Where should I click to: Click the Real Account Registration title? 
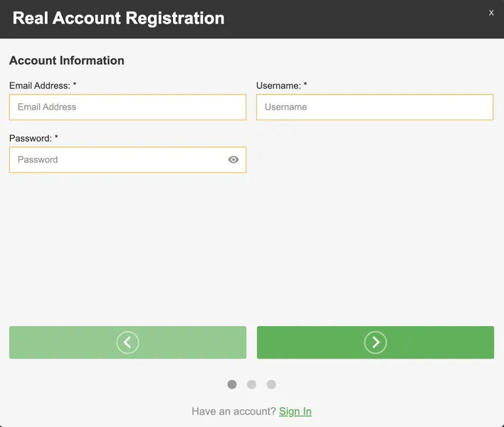[x=118, y=19]
